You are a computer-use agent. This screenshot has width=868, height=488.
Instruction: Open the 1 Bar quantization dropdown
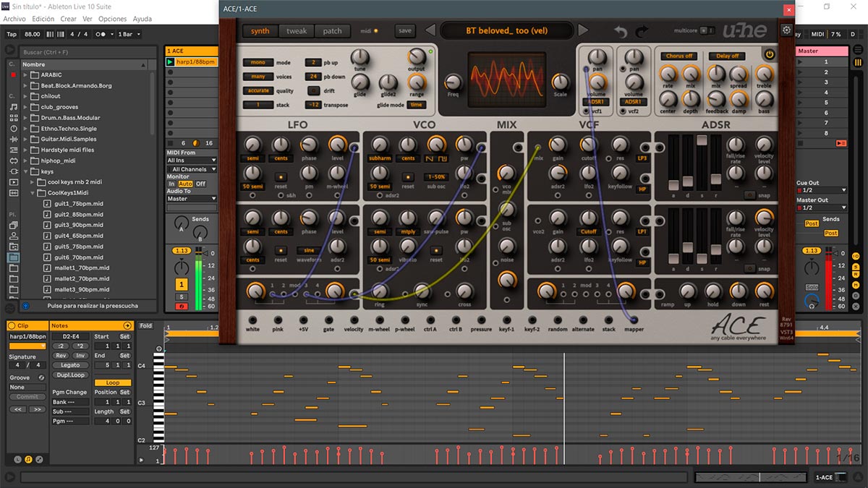click(x=128, y=34)
